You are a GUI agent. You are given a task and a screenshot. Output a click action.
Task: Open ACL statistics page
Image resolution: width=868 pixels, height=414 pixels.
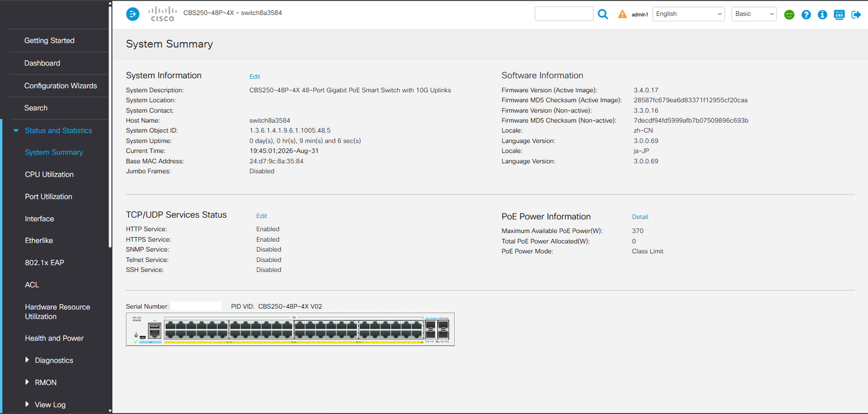click(x=32, y=285)
